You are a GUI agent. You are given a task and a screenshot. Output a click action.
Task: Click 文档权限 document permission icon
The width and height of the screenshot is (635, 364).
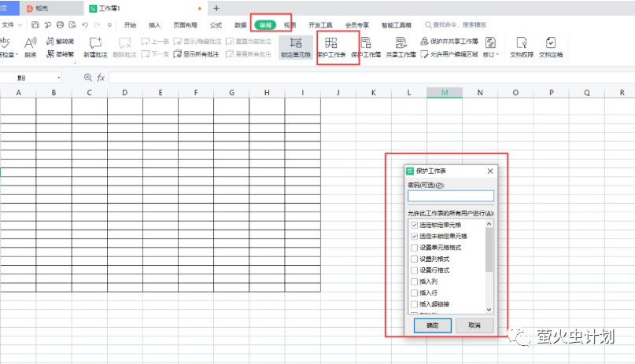click(x=522, y=47)
